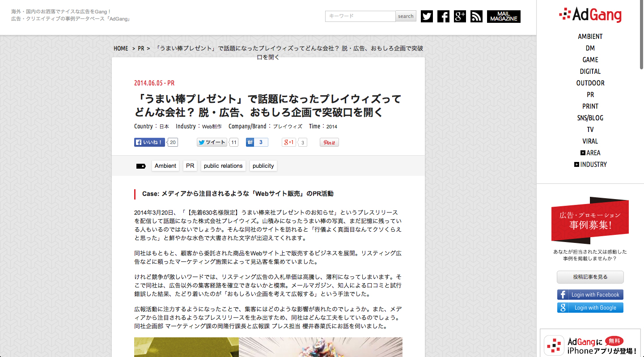This screenshot has height=357, width=644.
Task: Open the Google+ icon in the header
Action: pyautogui.click(x=459, y=16)
